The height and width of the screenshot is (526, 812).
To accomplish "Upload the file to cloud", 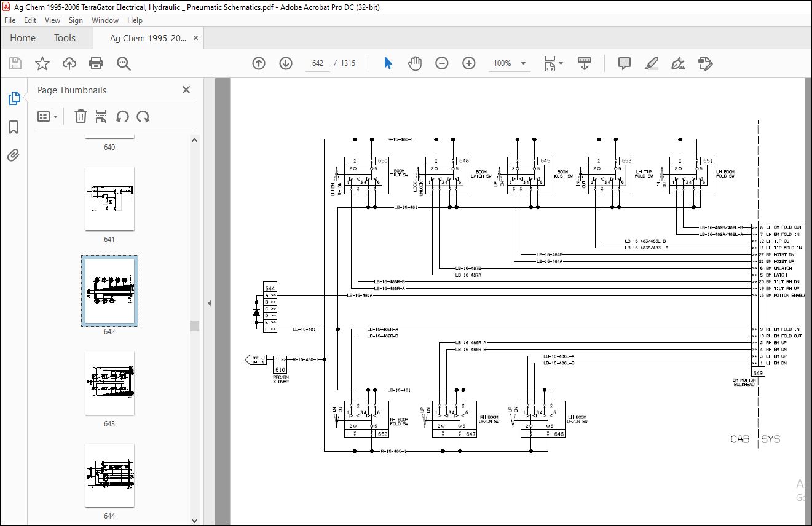I will click(69, 63).
